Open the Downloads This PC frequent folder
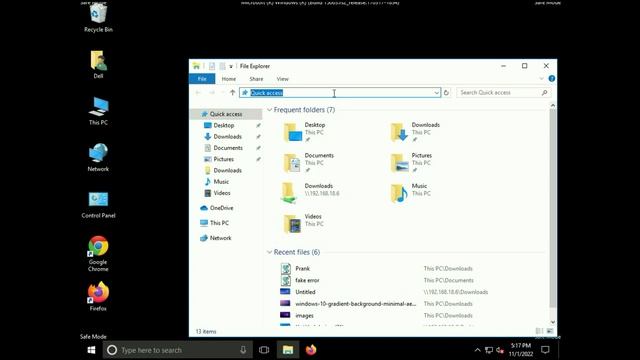 (416, 132)
